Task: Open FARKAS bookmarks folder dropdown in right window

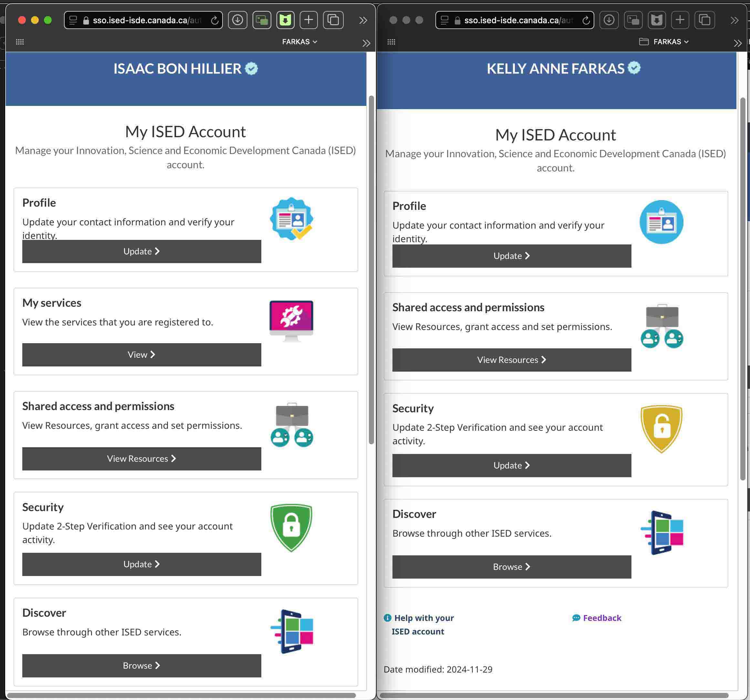Action: tap(664, 42)
